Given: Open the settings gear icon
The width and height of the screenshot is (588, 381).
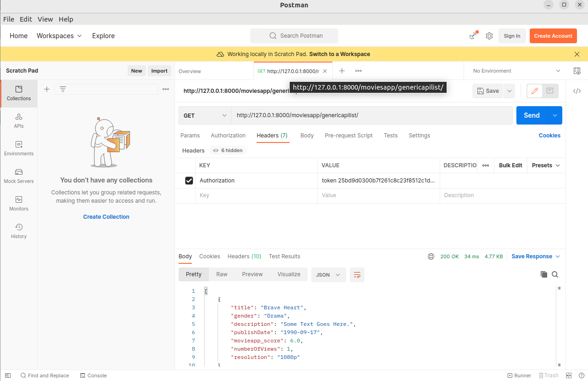Looking at the screenshot, I should click(489, 36).
